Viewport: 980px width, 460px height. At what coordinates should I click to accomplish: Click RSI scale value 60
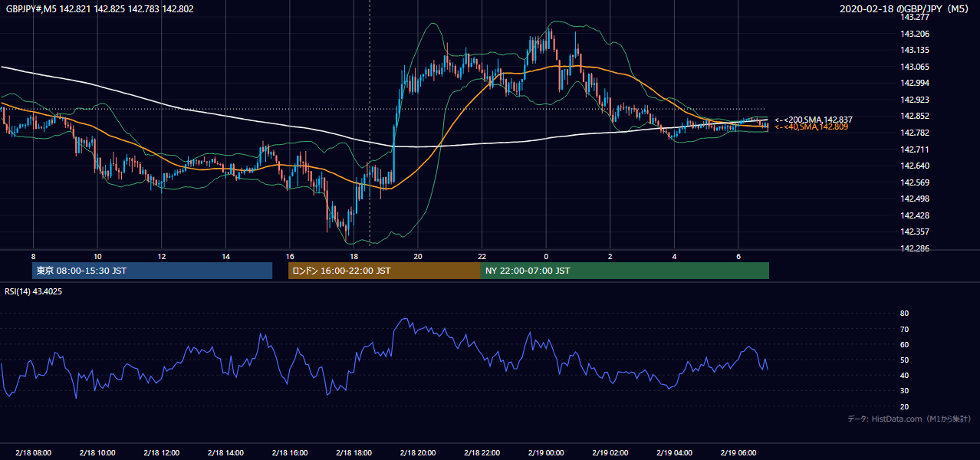click(905, 344)
